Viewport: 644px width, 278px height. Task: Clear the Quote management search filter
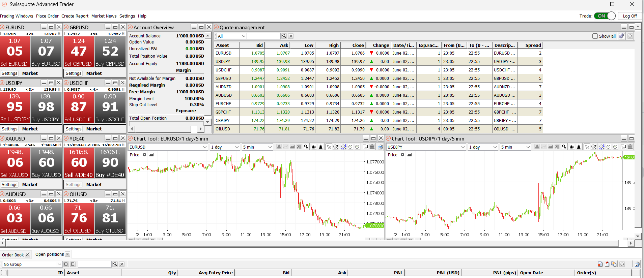pyautogui.click(x=291, y=36)
